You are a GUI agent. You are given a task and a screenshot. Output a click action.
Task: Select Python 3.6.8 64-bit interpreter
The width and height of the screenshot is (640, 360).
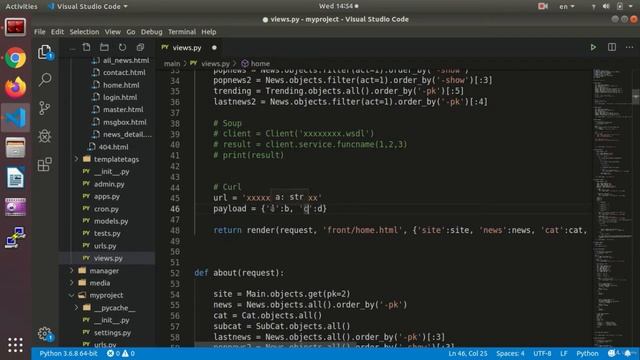68,353
